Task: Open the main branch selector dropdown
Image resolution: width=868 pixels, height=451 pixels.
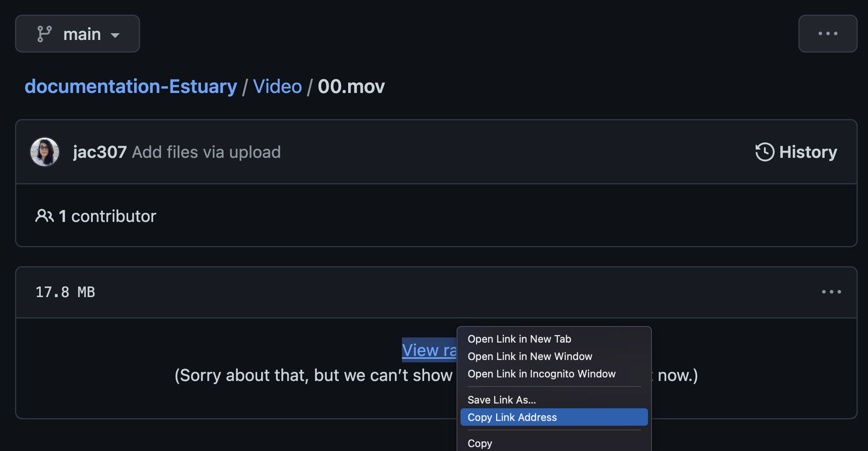Action: 78,34
